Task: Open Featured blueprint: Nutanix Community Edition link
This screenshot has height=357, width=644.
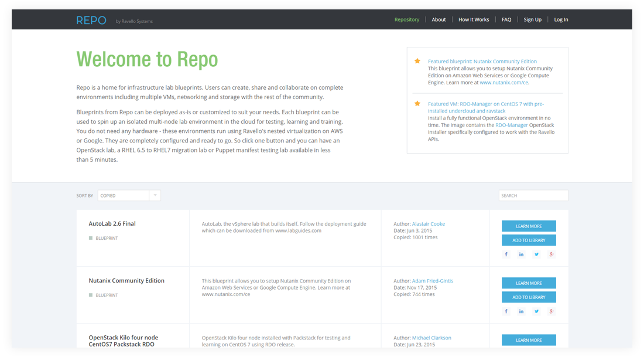Action: (482, 62)
